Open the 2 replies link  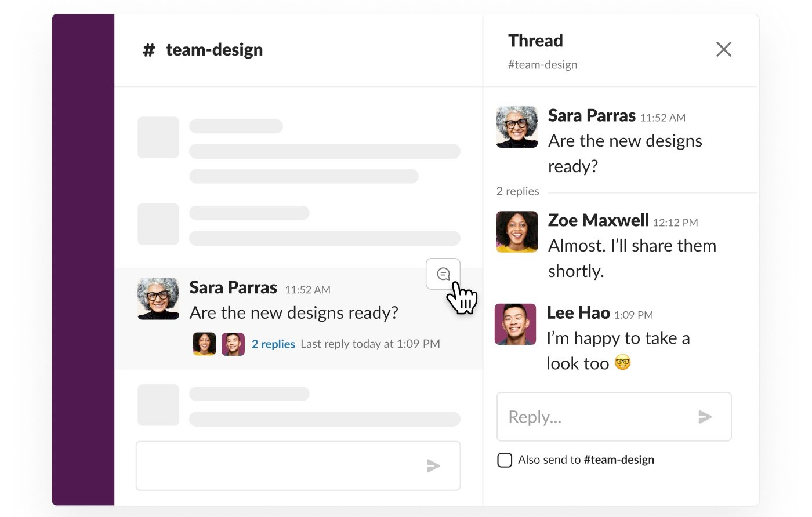[x=273, y=344]
